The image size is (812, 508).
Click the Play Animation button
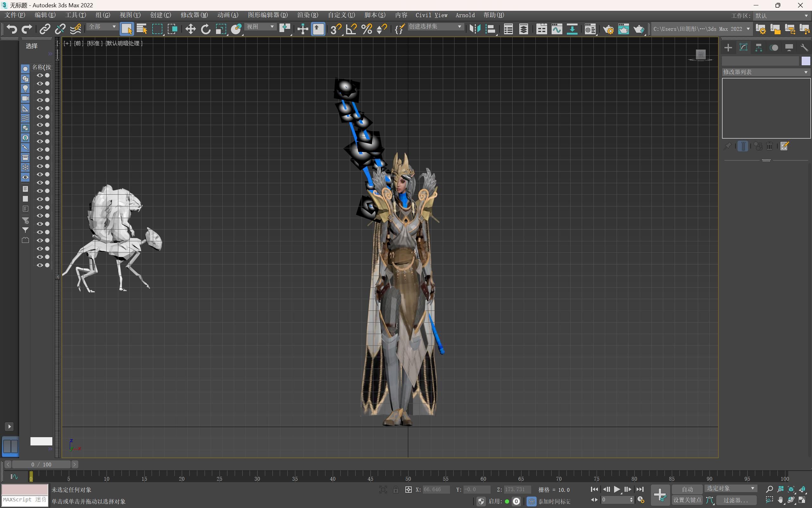[x=617, y=489]
